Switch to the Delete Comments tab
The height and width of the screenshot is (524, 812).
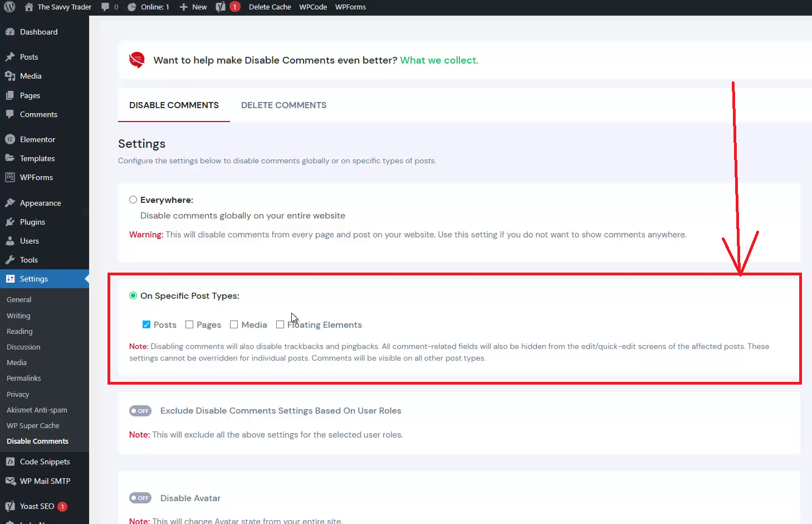pos(283,105)
